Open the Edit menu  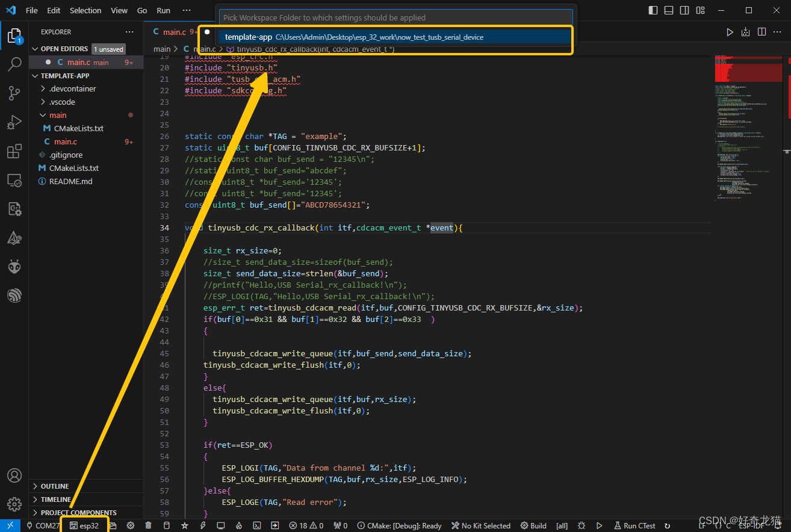[x=54, y=10]
